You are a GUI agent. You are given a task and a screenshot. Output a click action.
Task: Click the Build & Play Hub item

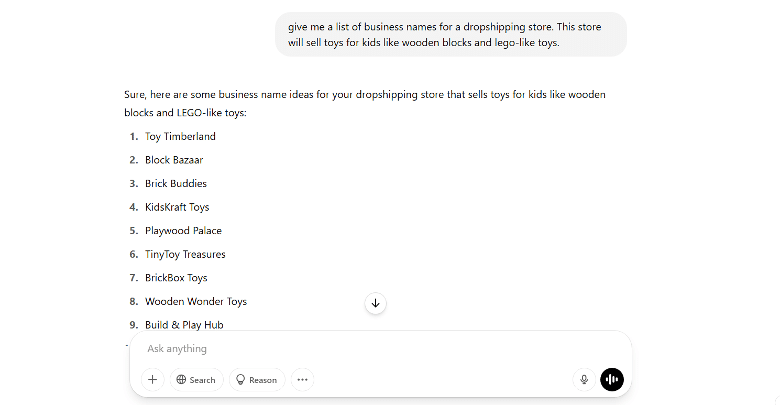[184, 325]
